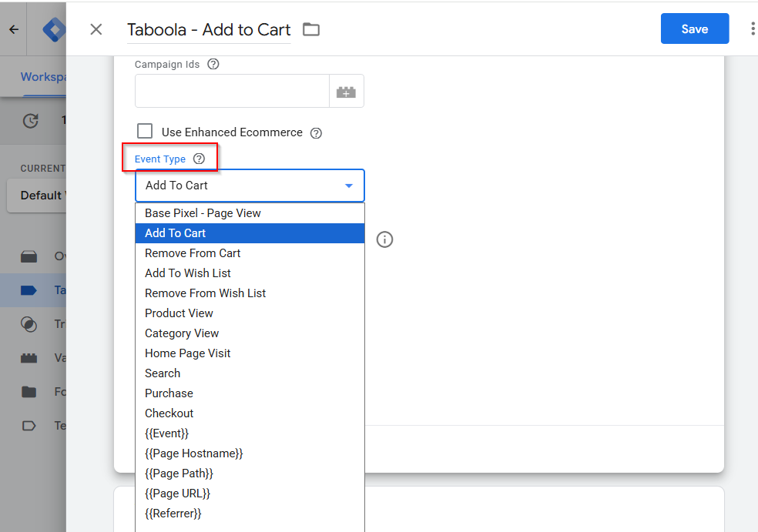Screen dimensions: 758x532
Task: Open the Triggers sidebar icon
Action: [x=29, y=324]
